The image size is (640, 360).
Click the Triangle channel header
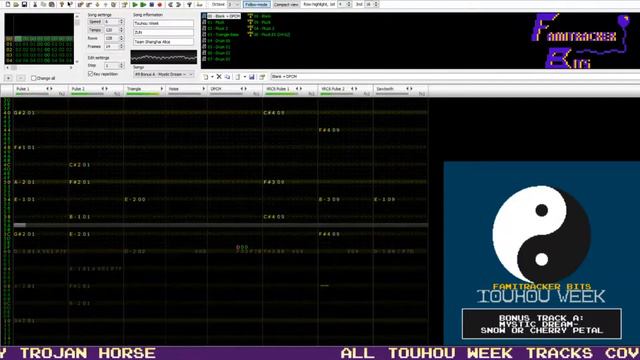[x=144, y=91]
